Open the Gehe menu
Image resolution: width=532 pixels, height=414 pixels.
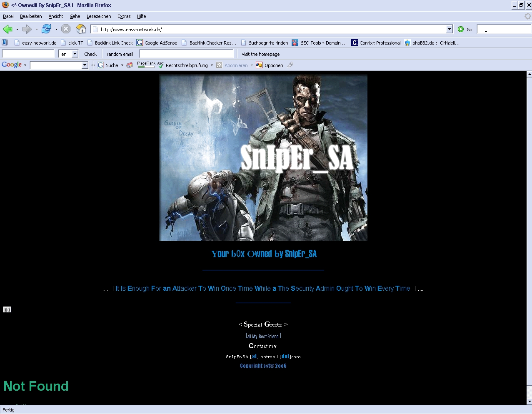pyautogui.click(x=75, y=16)
